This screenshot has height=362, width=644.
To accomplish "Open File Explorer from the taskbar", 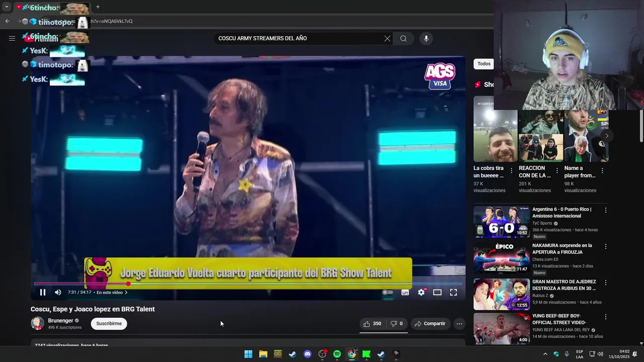I will pos(263,354).
